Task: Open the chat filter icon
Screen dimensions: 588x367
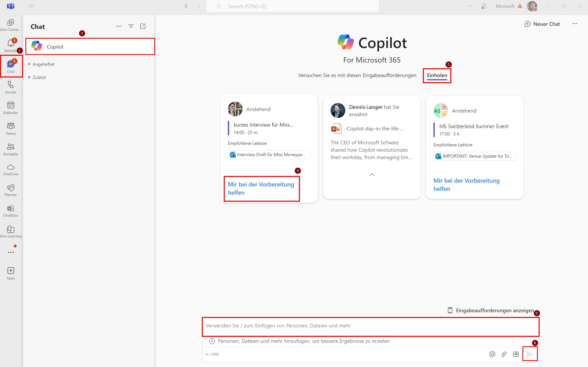Action: coord(131,26)
